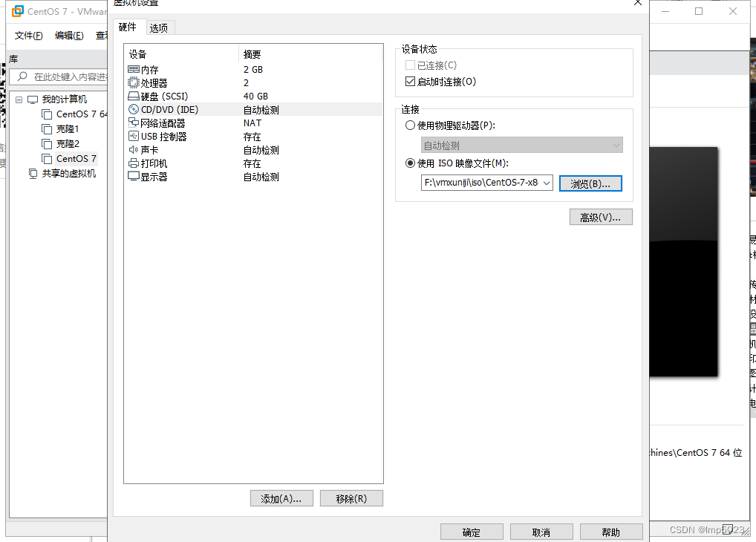Viewport: 756px width, 542px height.
Task: Open the ISO file path dropdown
Action: point(547,183)
